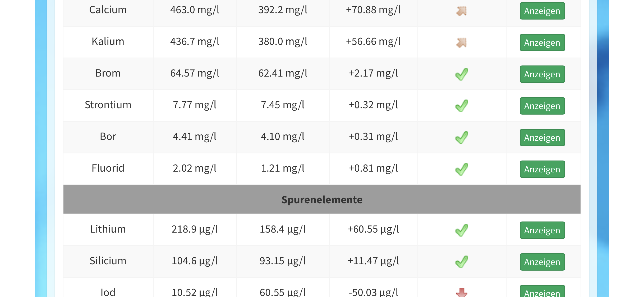Viewport: 644px width, 297px height.
Task: Click the Strontium green checkmark icon
Action: tap(462, 106)
